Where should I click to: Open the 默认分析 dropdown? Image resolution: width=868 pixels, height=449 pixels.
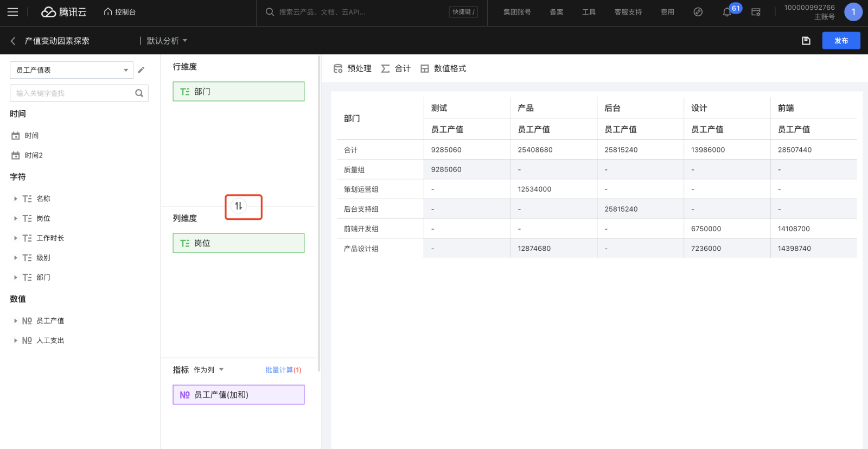pyautogui.click(x=167, y=41)
